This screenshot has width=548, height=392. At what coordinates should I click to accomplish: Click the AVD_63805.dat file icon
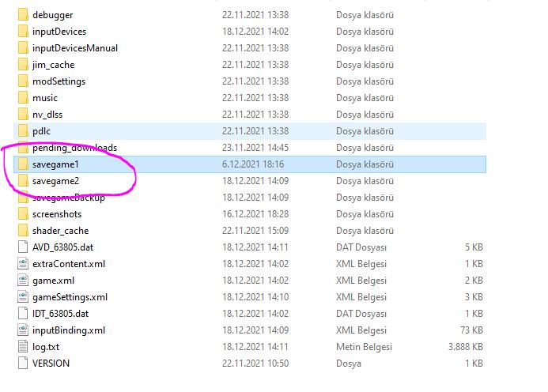point(23,247)
